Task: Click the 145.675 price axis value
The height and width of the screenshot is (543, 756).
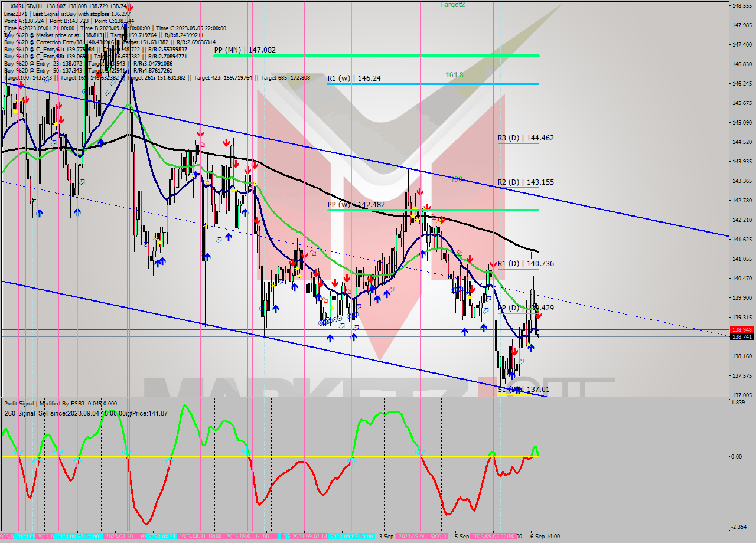Action: (741, 103)
